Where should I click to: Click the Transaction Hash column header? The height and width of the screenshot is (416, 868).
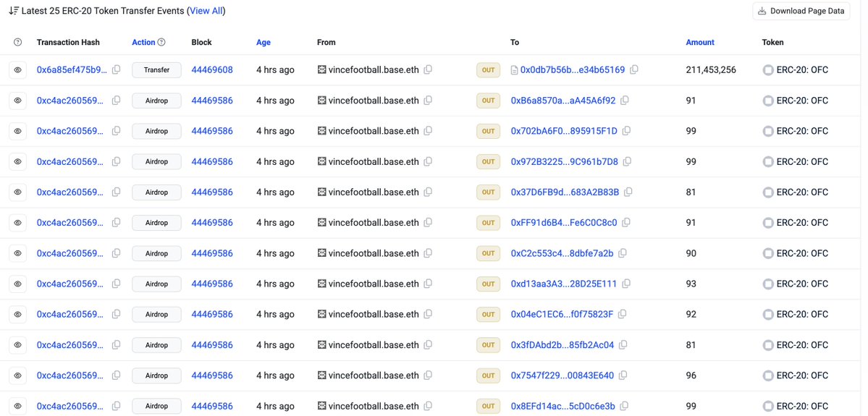tap(68, 42)
